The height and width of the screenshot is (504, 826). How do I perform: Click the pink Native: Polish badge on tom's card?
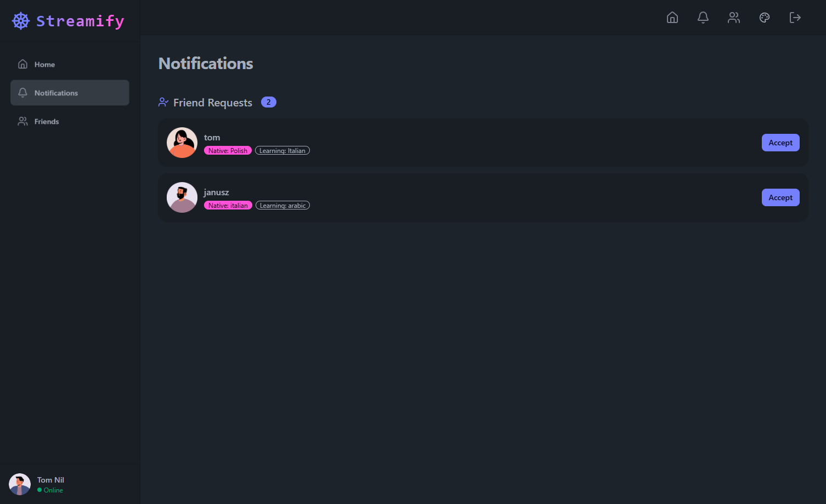point(228,150)
